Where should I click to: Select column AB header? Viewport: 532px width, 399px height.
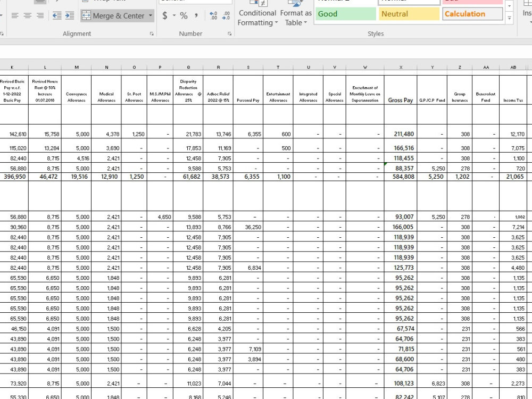[x=513, y=67]
